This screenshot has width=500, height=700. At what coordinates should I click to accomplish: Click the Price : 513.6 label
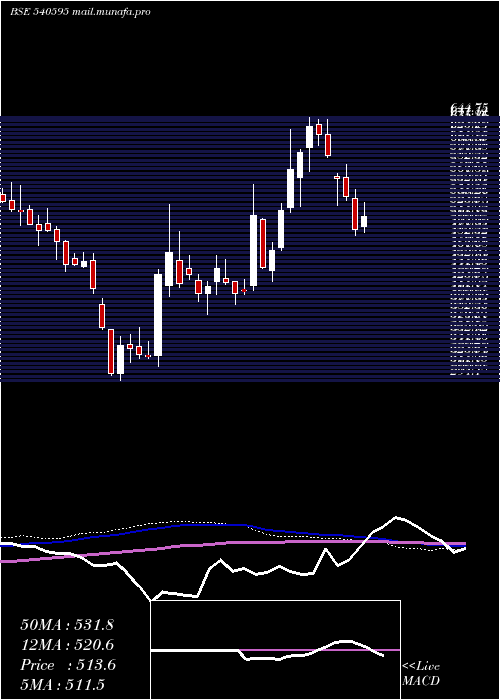coord(68,665)
